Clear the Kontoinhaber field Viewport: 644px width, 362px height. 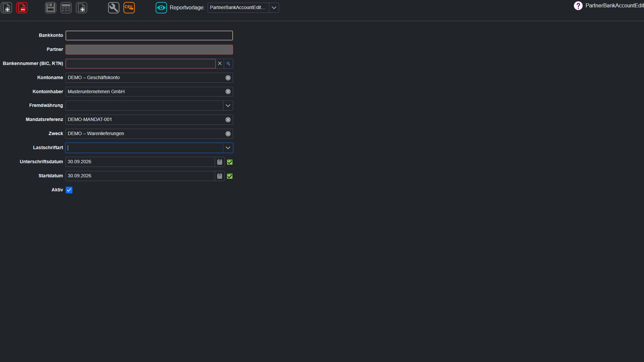pos(228,92)
